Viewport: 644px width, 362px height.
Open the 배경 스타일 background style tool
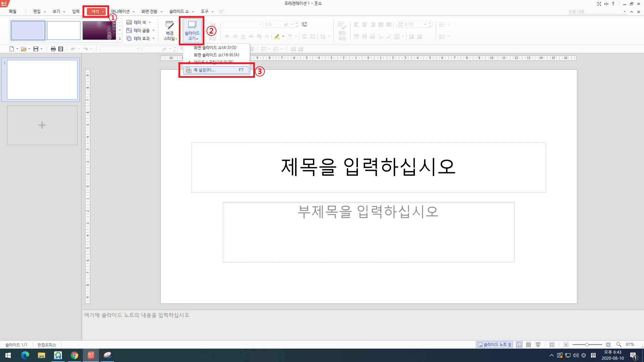(170, 30)
